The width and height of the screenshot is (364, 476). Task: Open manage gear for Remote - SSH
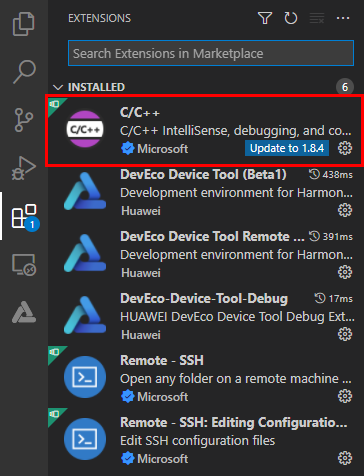pyautogui.click(x=345, y=396)
